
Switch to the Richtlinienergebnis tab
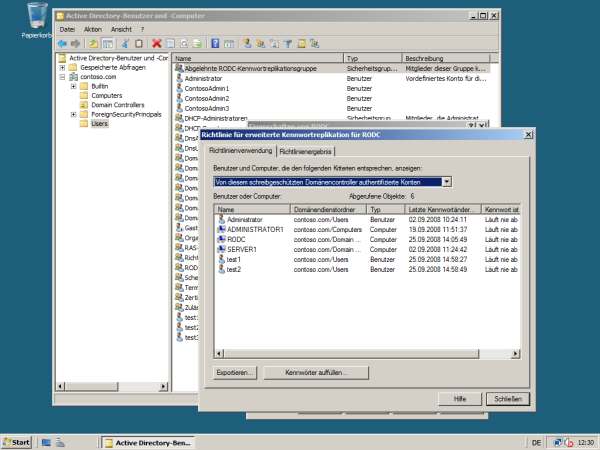click(x=305, y=152)
